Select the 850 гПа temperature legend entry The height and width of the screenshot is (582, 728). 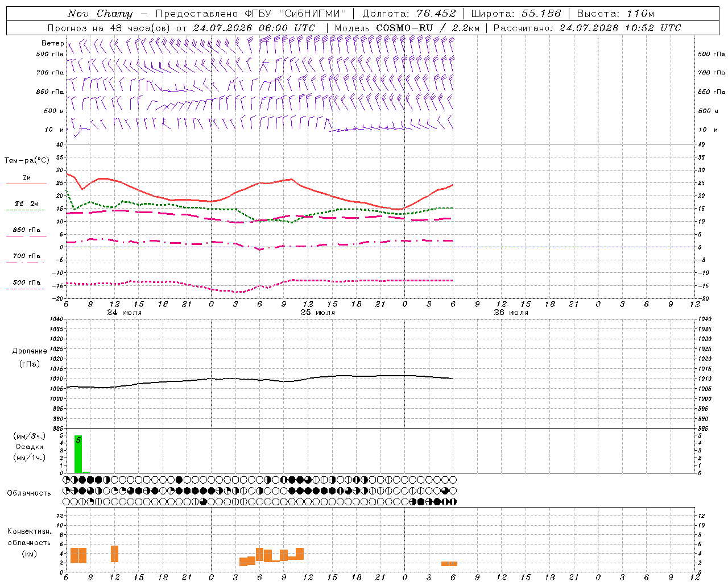click(26, 232)
